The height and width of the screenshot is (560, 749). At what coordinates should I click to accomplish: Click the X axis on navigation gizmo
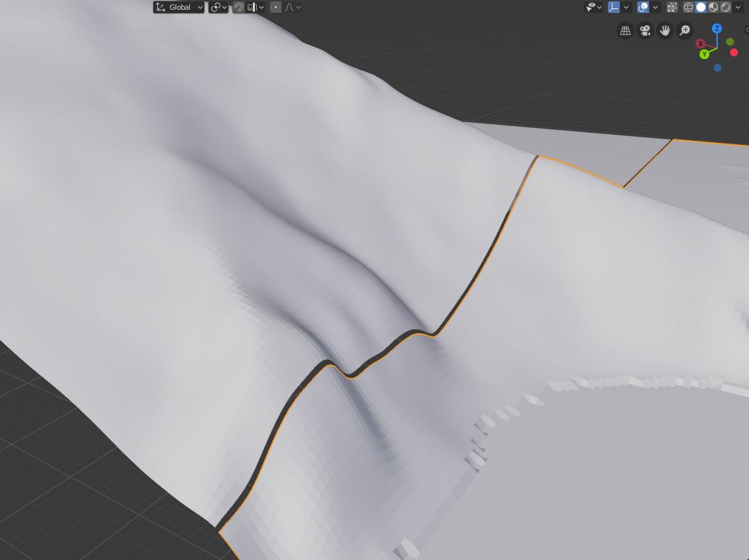(701, 44)
